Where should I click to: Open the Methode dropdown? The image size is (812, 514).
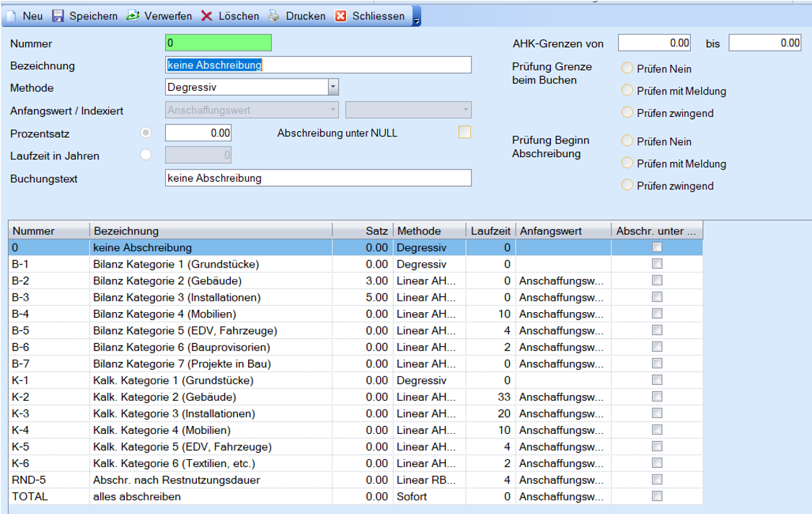(332, 87)
